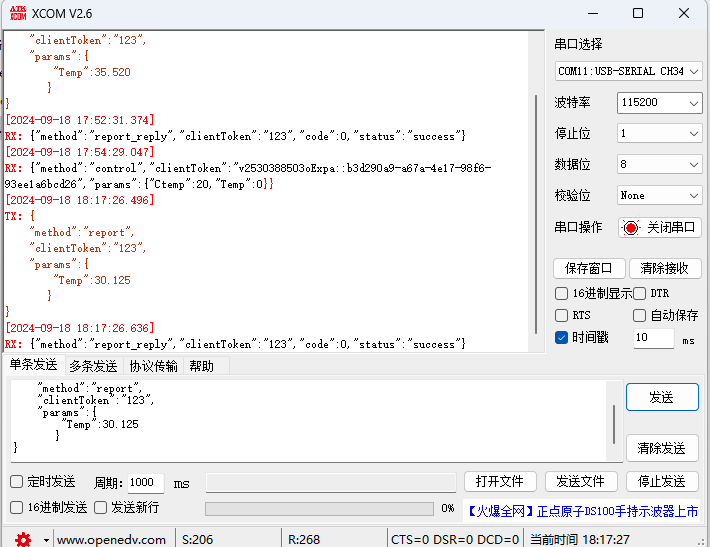Enable the 定时发送 timed send checkbox

click(16, 482)
